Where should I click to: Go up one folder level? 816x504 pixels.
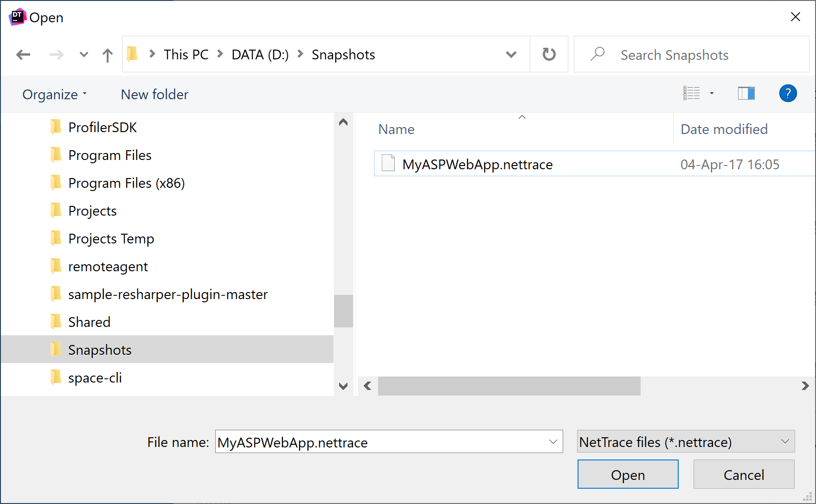click(107, 55)
